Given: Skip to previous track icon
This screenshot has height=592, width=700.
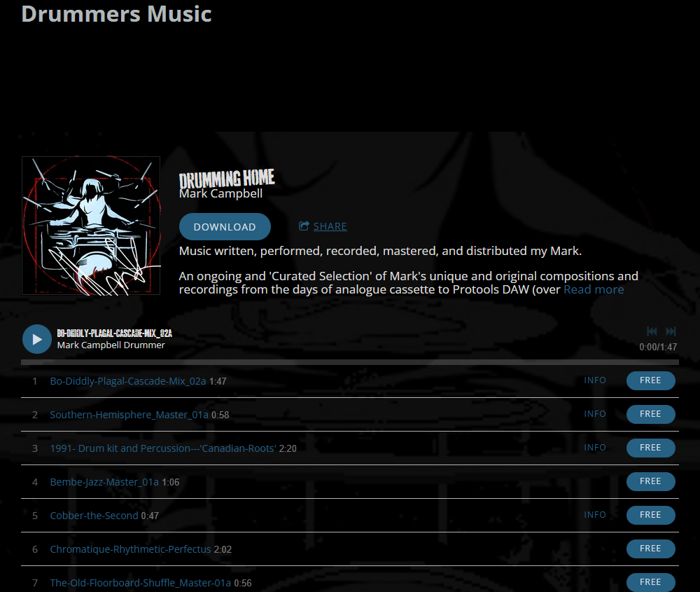Looking at the screenshot, I should coord(652,331).
